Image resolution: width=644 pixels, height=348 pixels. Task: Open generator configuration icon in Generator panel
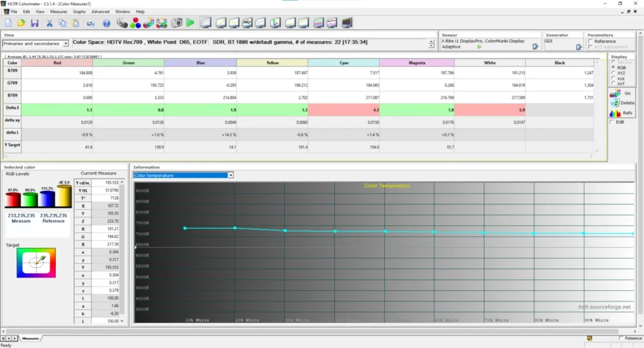pyautogui.click(x=579, y=47)
